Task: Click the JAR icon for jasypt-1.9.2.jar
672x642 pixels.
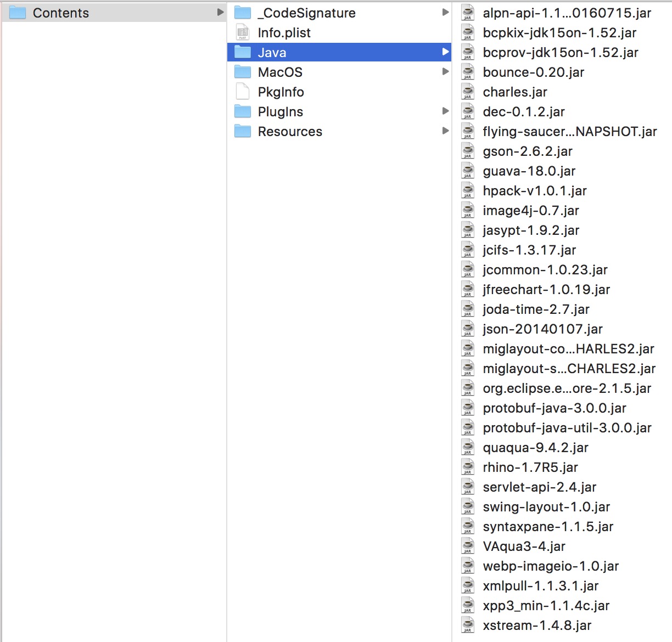Action: pyautogui.click(x=468, y=230)
